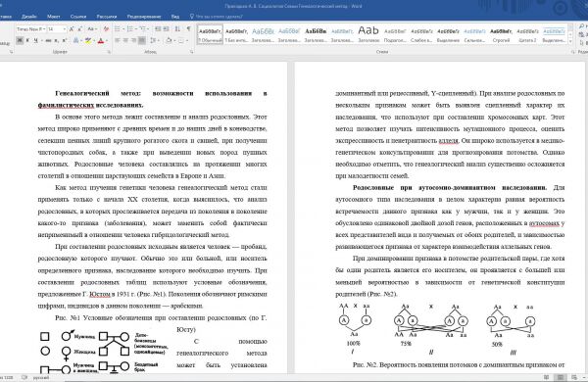Open the font size 14 dropdown
588x382 pixels.
tap(65, 28)
